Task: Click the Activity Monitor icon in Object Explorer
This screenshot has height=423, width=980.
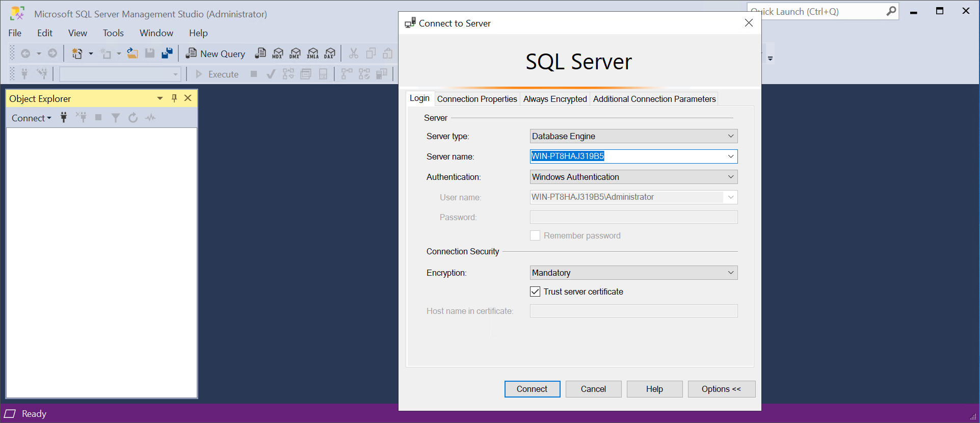Action: (x=150, y=118)
